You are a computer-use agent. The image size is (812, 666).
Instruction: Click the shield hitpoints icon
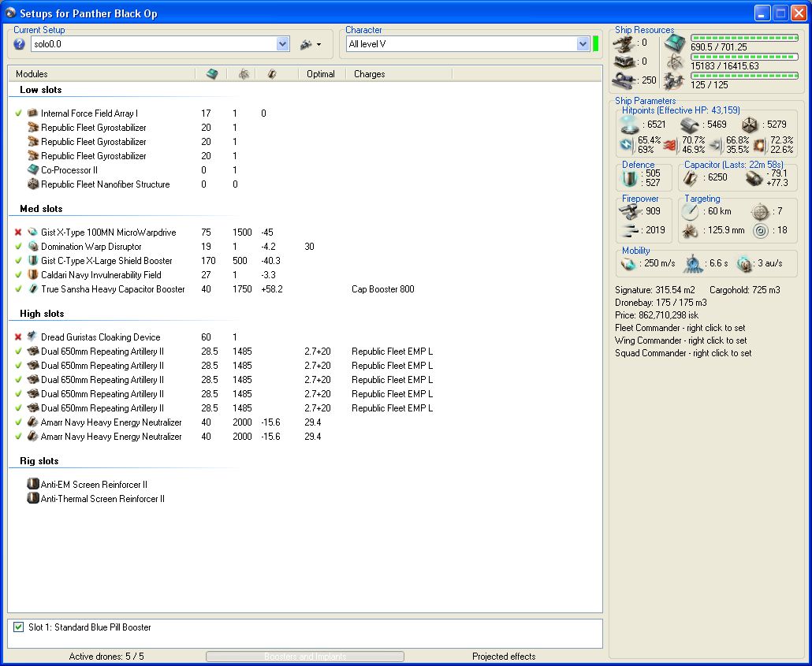630,125
